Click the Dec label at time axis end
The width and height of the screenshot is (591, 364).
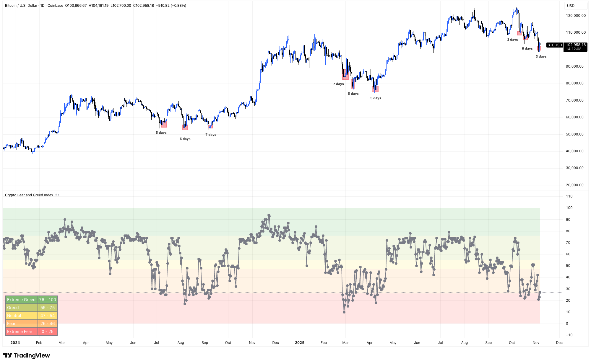click(x=559, y=343)
